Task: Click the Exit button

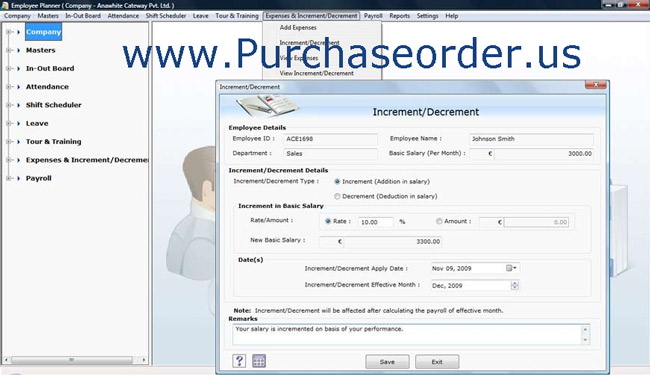Action: [437, 362]
